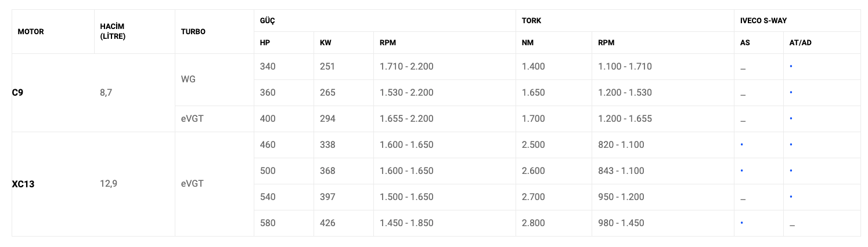Click the blue AS dot for 580 HP
Image resolution: width=868 pixels, height=247 pixels.
point(742,223)
